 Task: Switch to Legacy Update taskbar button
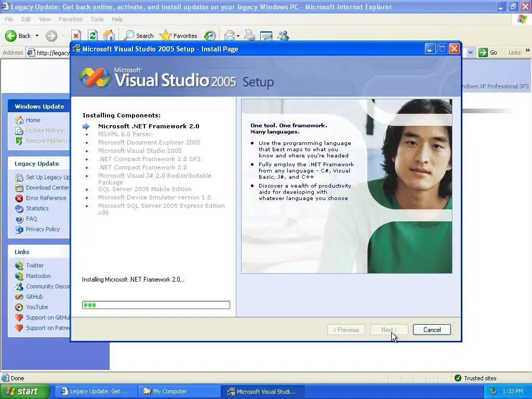[x=96, y=392]
